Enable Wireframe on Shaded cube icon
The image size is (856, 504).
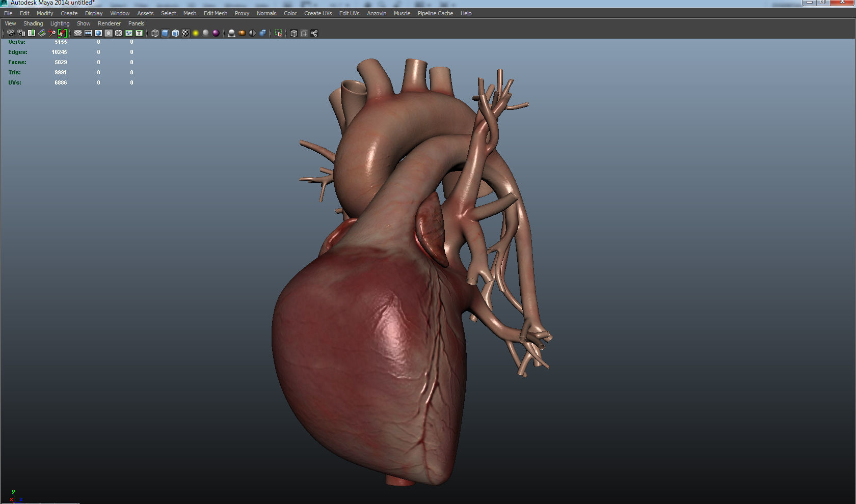tap(175, 33)
